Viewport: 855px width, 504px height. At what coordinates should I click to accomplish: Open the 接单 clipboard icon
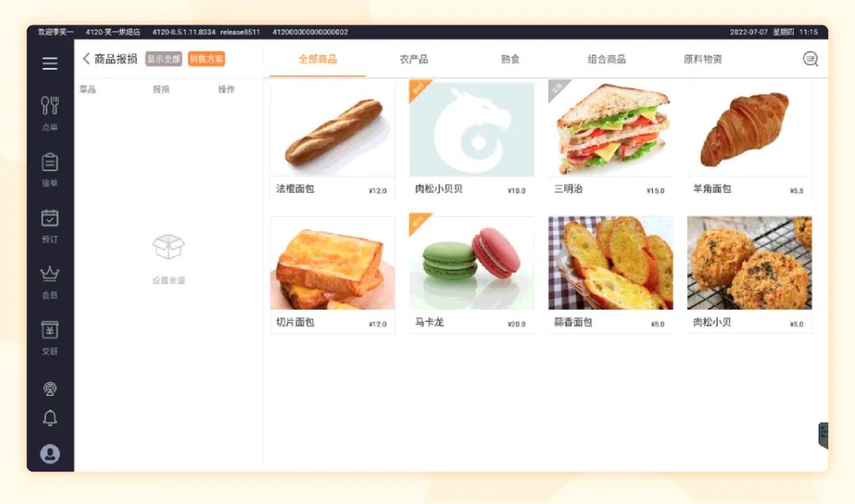pos(50,169)
